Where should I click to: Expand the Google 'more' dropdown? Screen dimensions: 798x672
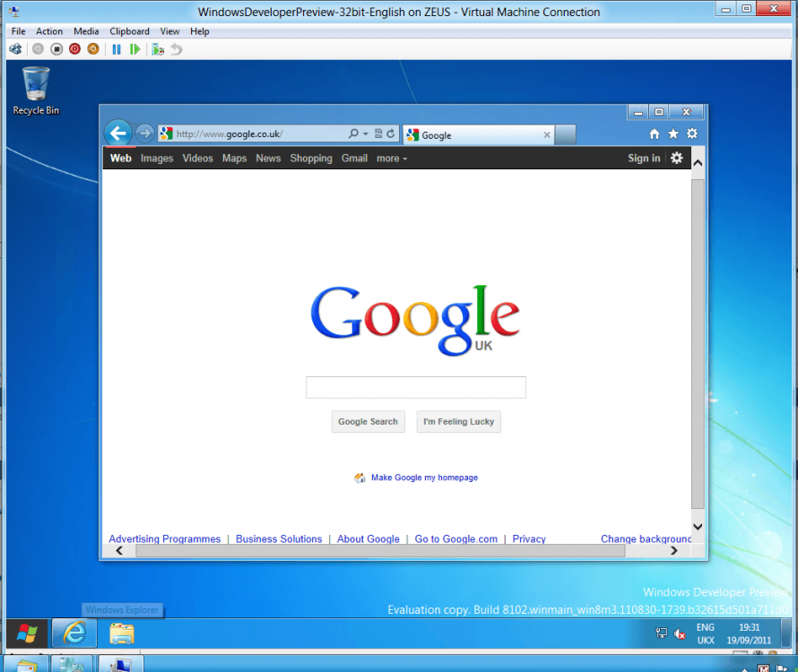[x=391, y=159]
